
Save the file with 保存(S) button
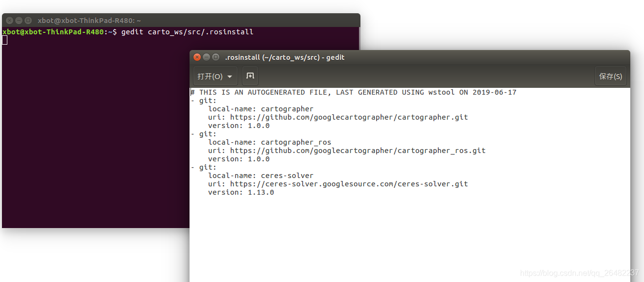click(610, 77)
